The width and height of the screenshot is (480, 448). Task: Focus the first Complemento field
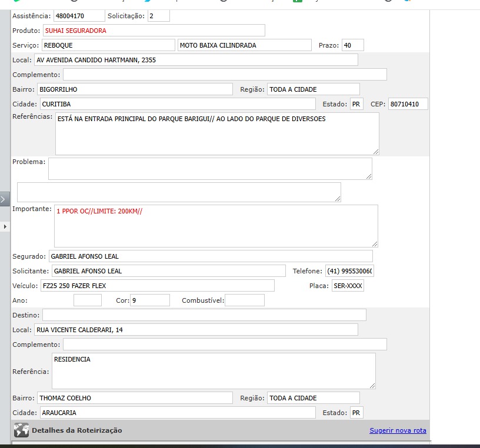(225, 75)
